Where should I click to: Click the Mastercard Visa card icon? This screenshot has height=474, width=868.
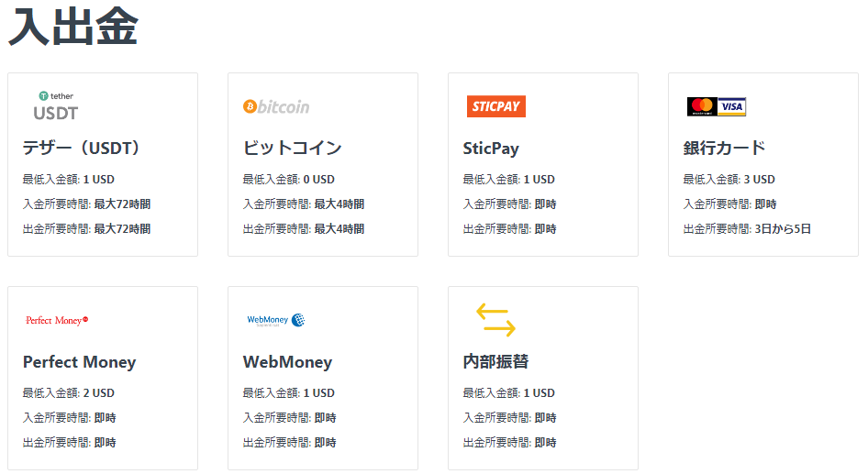(717, 106)
